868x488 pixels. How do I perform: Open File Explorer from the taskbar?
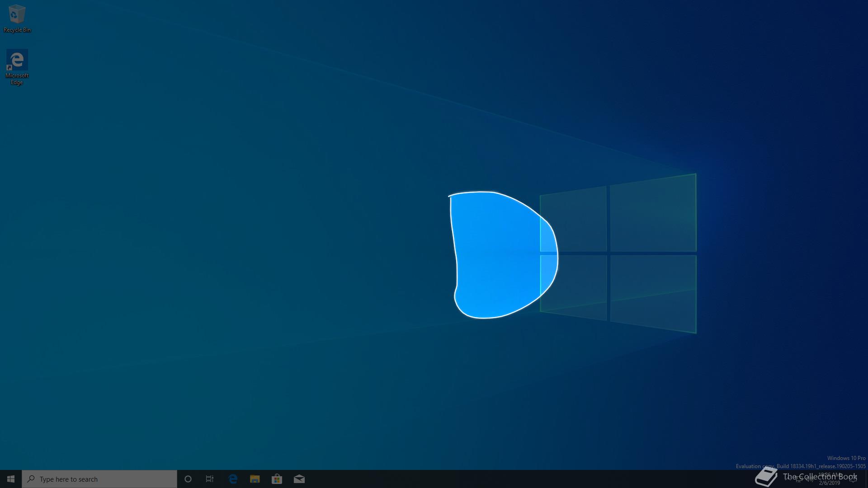click(255, 479)
